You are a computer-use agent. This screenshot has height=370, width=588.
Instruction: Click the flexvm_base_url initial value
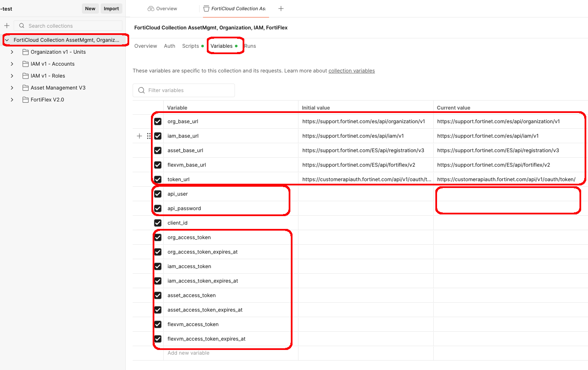coord(359,165)
